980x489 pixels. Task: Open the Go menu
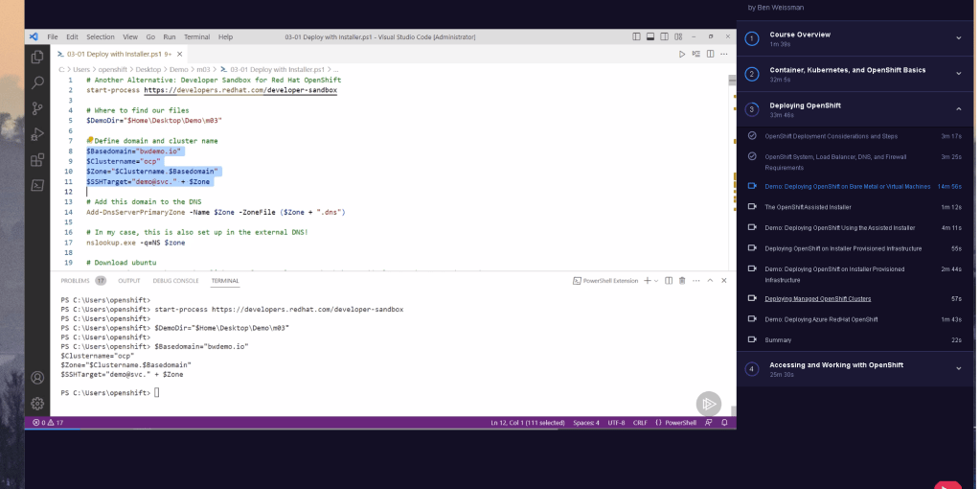click(150, 36)
